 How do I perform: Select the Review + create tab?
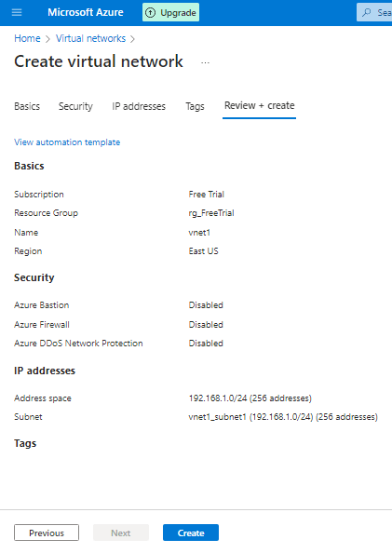[260, 106]
